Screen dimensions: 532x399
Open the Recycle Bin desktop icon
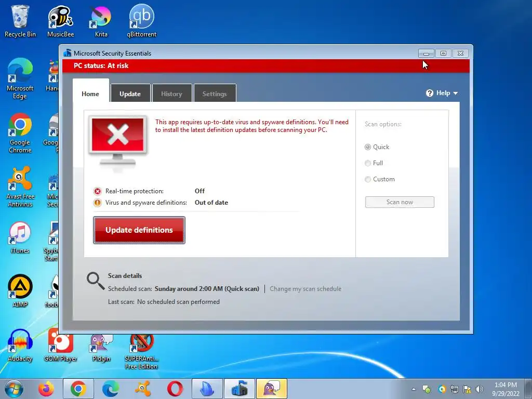(20, 21)
